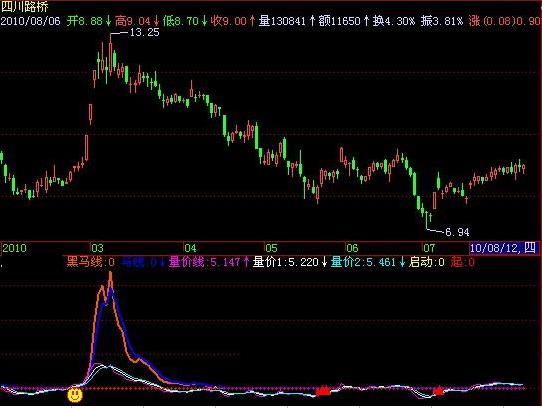Select the 6.94 low price label

pos(457,232)
